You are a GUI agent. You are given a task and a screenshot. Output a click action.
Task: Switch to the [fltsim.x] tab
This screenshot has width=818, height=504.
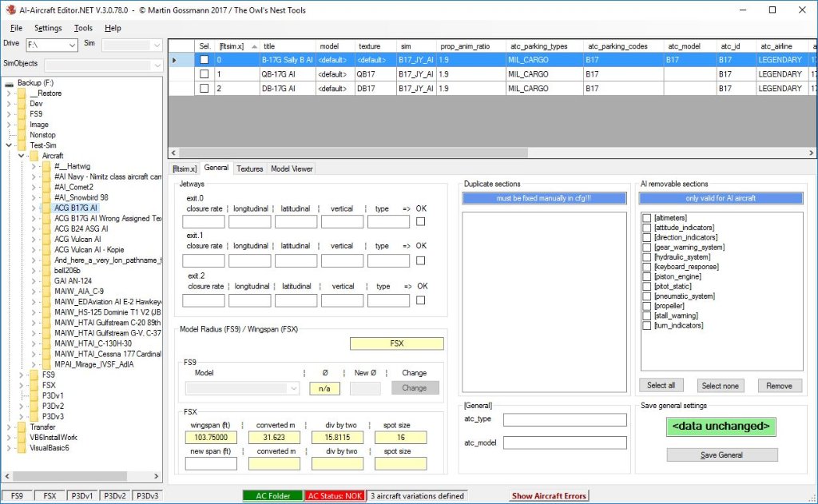[185, 169]
